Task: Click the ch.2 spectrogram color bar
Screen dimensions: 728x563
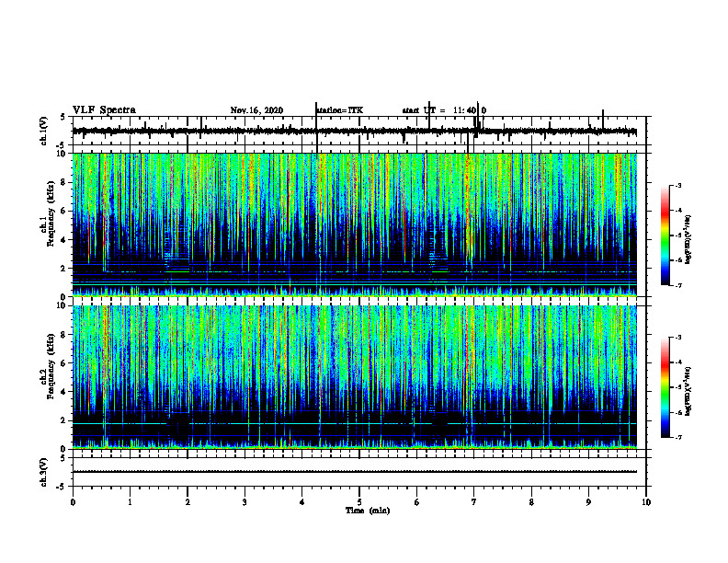Action: pos(665,387)
